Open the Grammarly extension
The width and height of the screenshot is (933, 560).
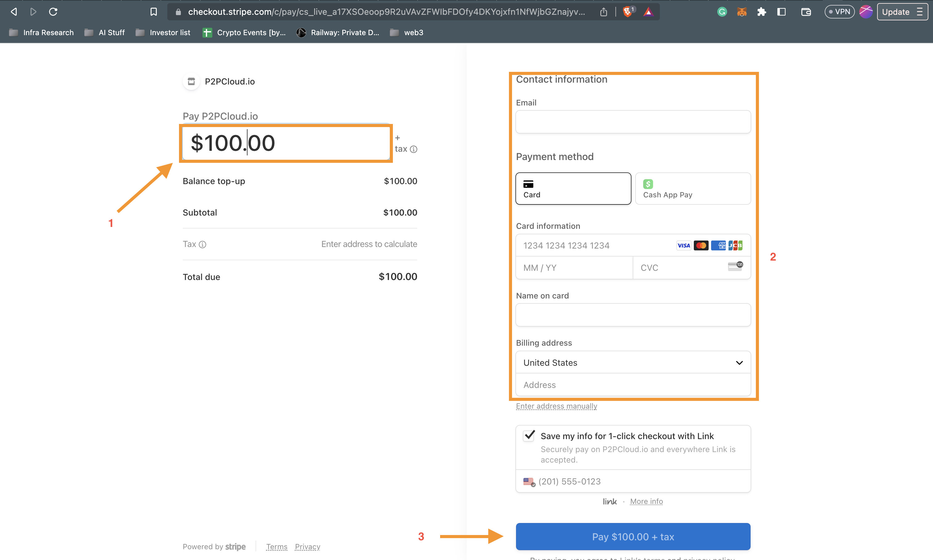coord(722,12)
